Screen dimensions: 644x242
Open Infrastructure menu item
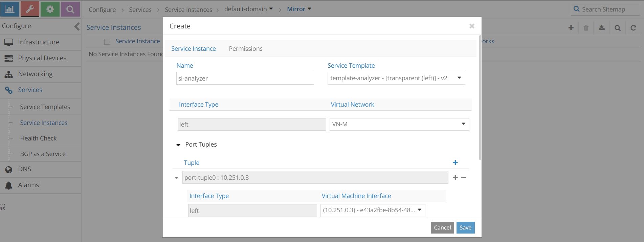coord(39,42)
